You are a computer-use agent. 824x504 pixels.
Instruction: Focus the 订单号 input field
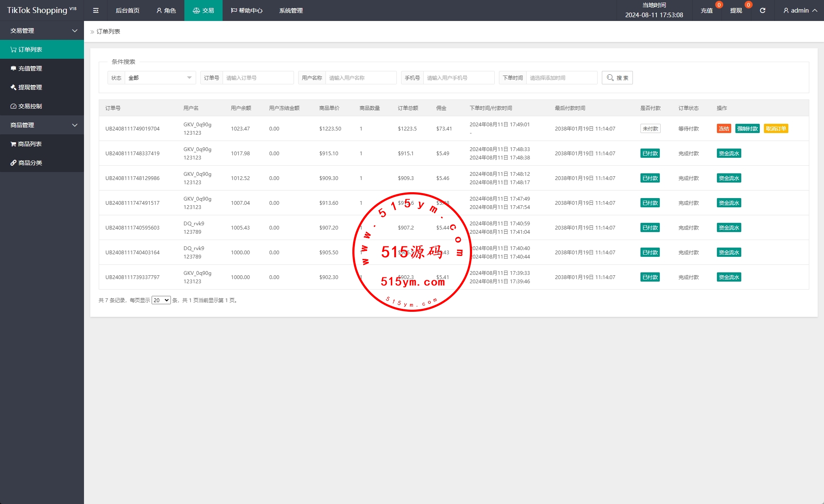[x=257, y=78]
